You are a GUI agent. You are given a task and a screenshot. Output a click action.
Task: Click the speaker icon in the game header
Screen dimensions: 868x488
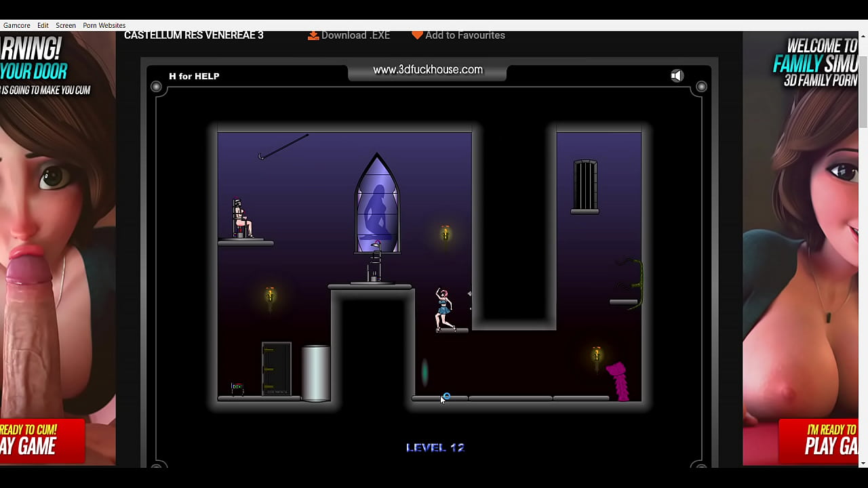(x=677, y=75)
